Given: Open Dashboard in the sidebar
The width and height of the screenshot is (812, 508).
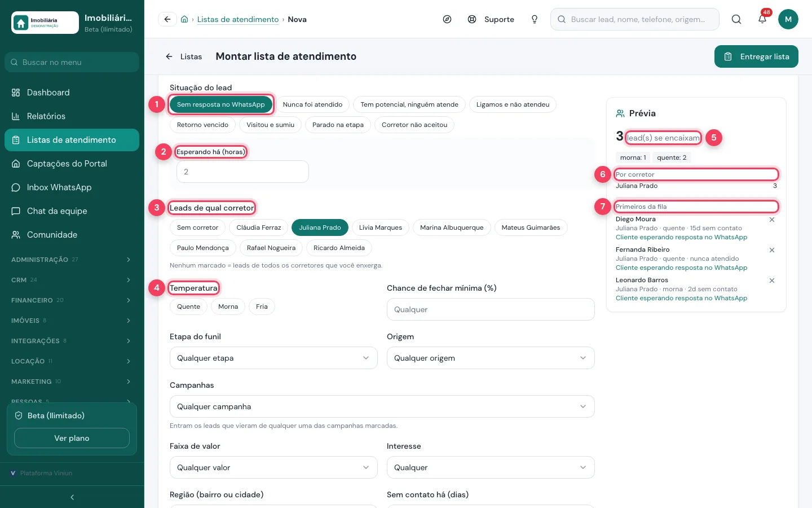Looking at the screenshot, I should [x=72, y=93].
